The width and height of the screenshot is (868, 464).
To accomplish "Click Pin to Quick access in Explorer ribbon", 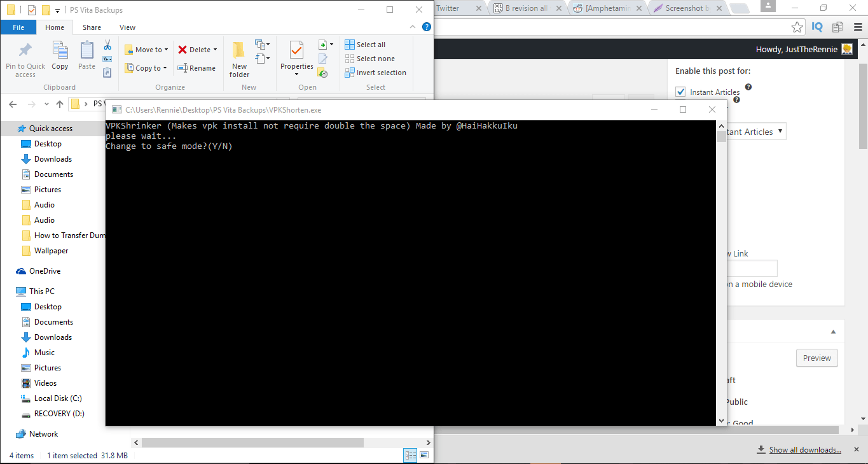I will [25, 60].
